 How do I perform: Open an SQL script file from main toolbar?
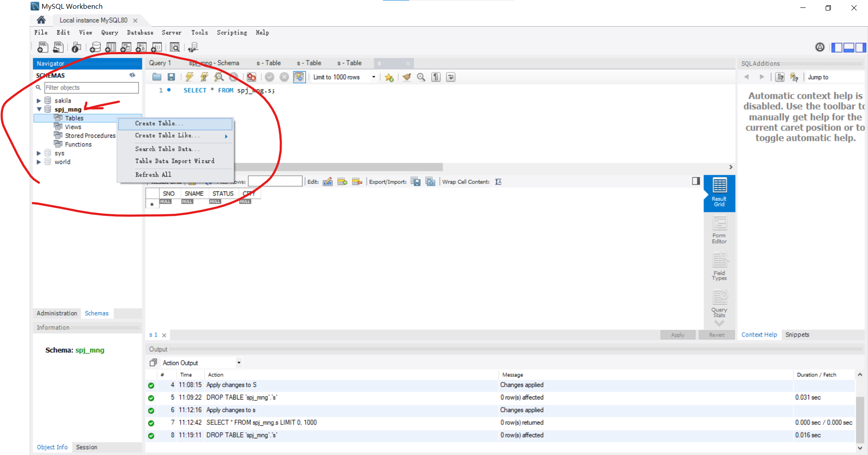tap(58, 47)
